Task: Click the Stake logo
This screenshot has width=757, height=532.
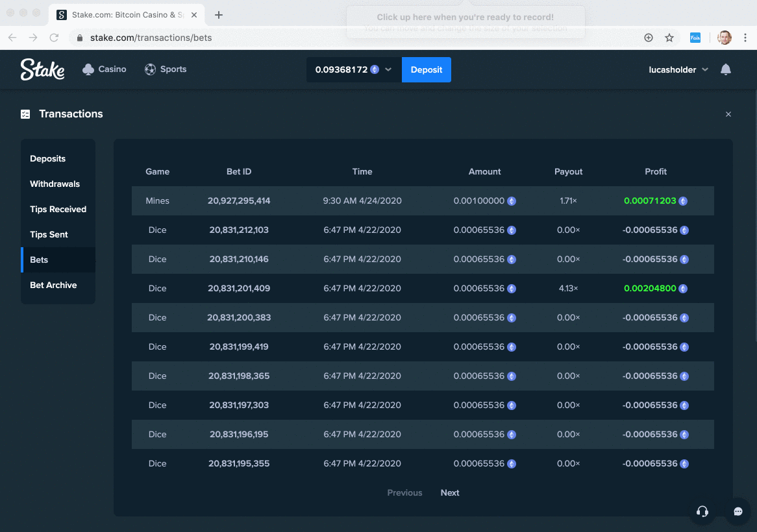Action: point(42,69)
